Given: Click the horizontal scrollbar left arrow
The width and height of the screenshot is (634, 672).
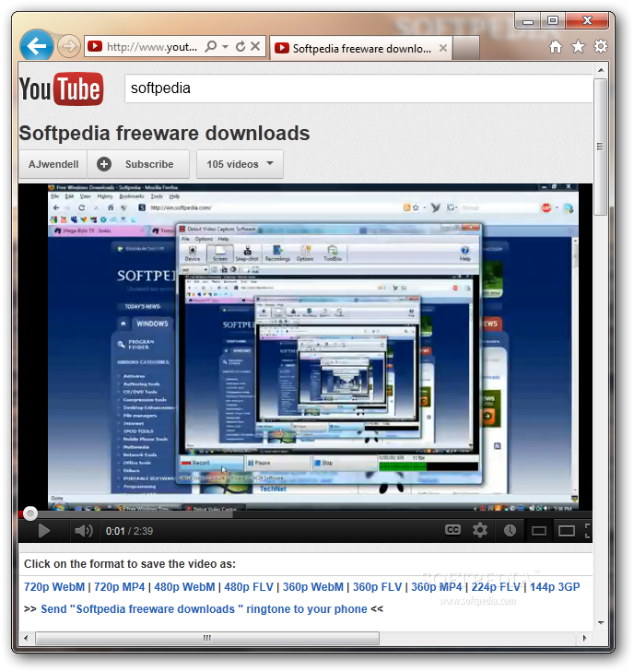Looking at the screenshot, I should point(26,638).
